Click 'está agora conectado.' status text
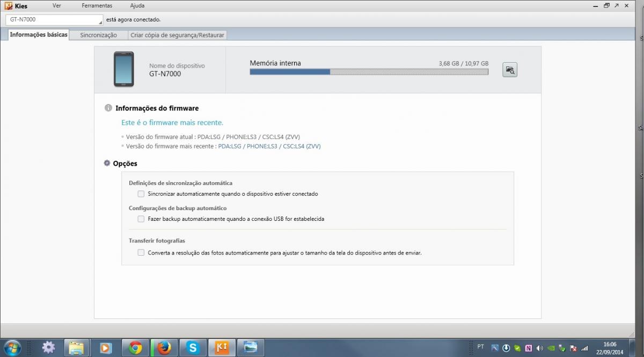This screenshot has height=357, width=644. 134,20
